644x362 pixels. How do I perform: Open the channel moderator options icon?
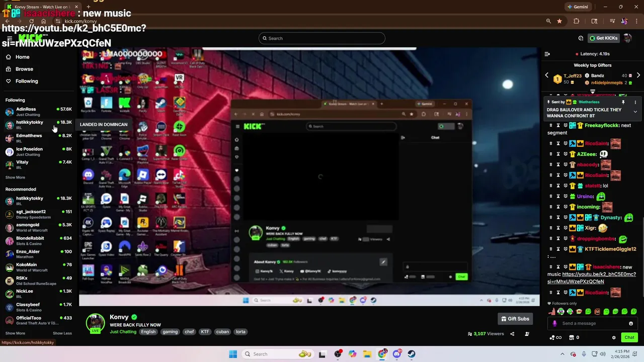click(527, 334)
